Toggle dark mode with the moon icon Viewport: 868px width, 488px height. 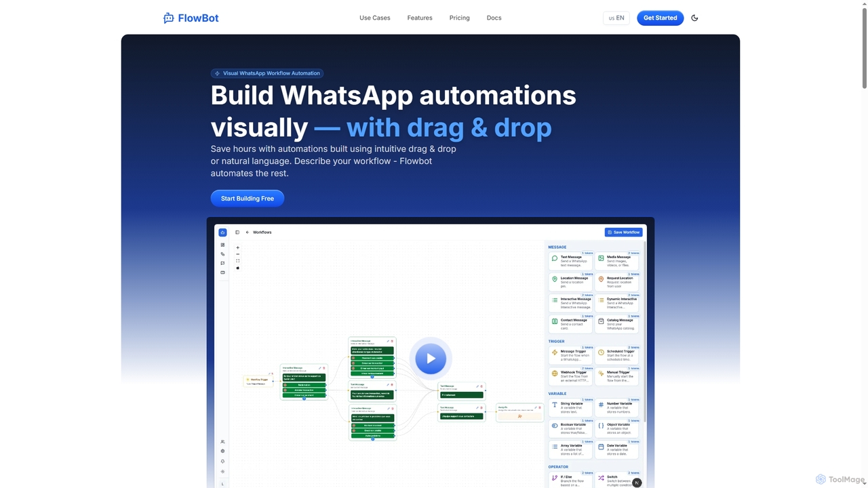point(694,18)
